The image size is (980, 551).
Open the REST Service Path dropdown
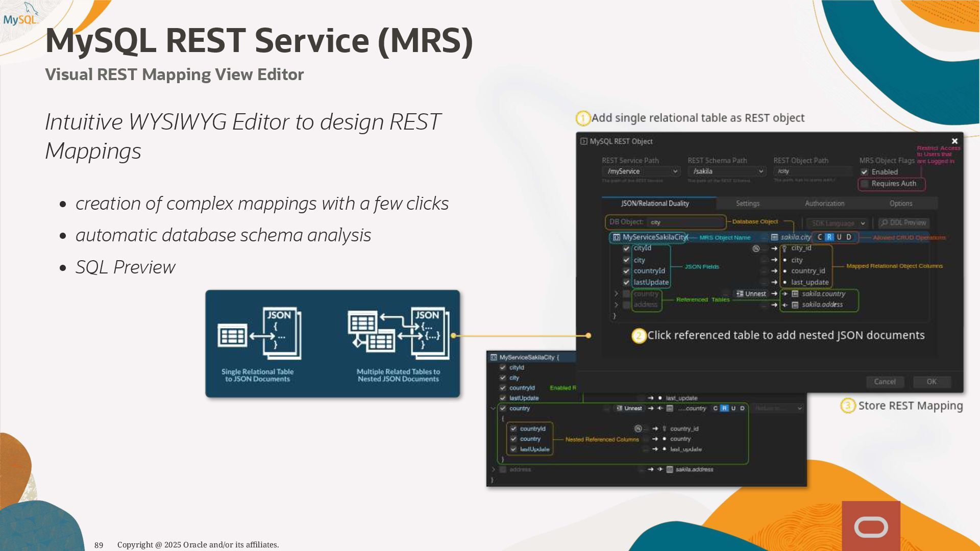[641, 171]
